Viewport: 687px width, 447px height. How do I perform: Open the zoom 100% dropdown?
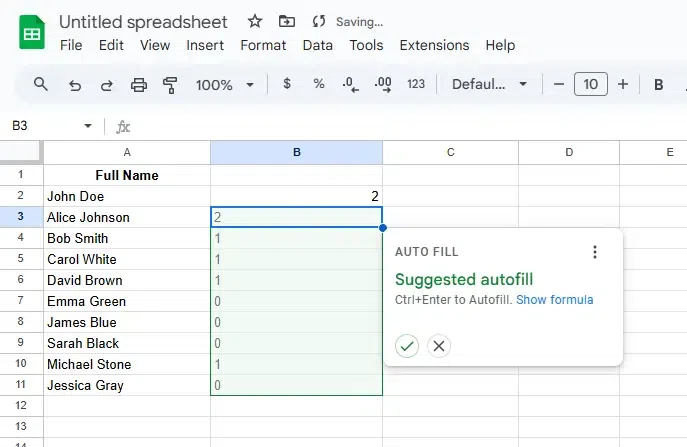click(x=224, y=85)
